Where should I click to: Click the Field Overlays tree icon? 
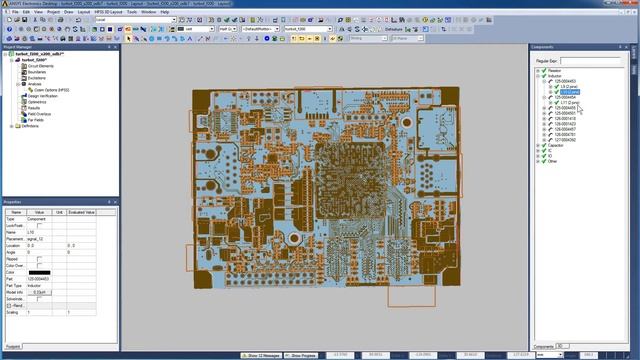[x=24, y=114]
